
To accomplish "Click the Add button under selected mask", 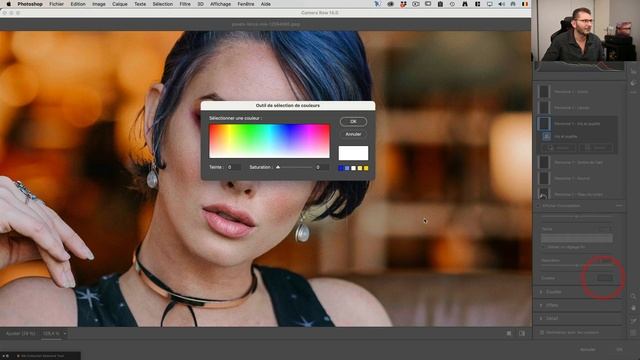I will 559,148.
